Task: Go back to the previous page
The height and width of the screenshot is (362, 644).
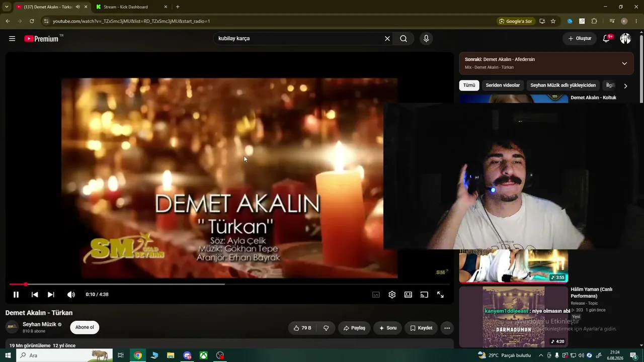Action: click(8, 21)
